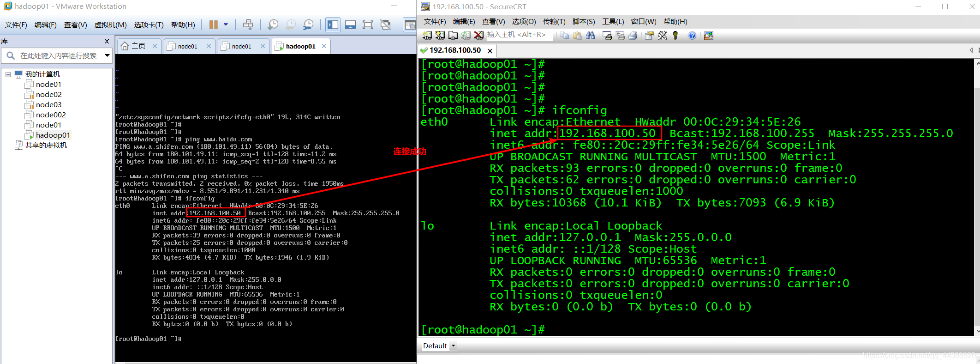
Task: Select node002 in the library tree
Action: [51, 115]
